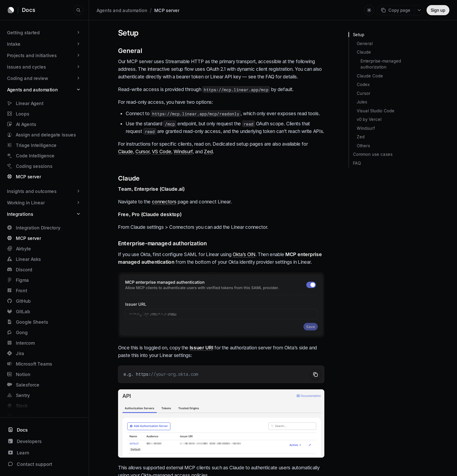Jump to Claude Code in table of contents

(370, 76)
